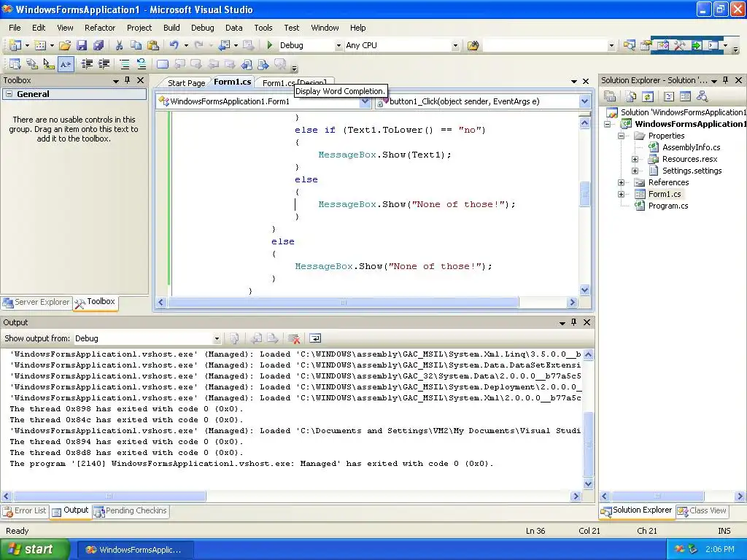This screenshot has height=560, width=747.
Task: Comment out the selected lines icon
Action: (124, 64)
